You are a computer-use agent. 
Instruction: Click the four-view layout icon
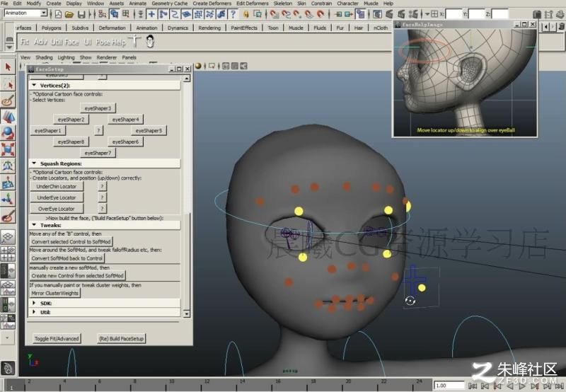point(8,254)
